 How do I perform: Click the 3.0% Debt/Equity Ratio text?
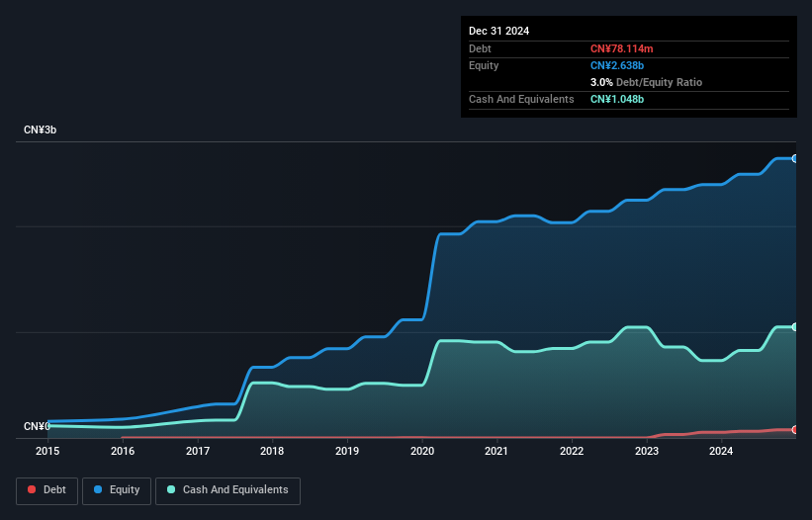[x=646, y=82]
